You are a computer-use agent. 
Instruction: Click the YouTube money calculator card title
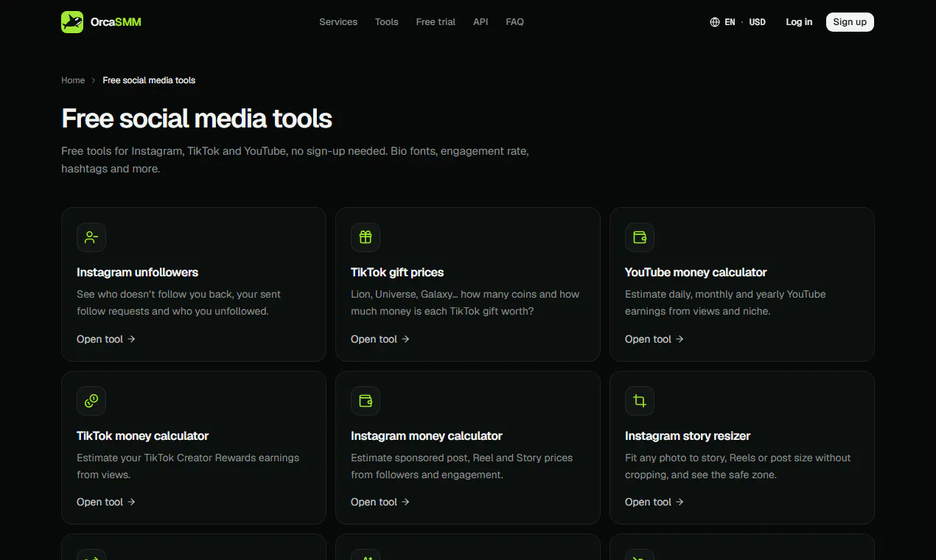tap(696, 273)
